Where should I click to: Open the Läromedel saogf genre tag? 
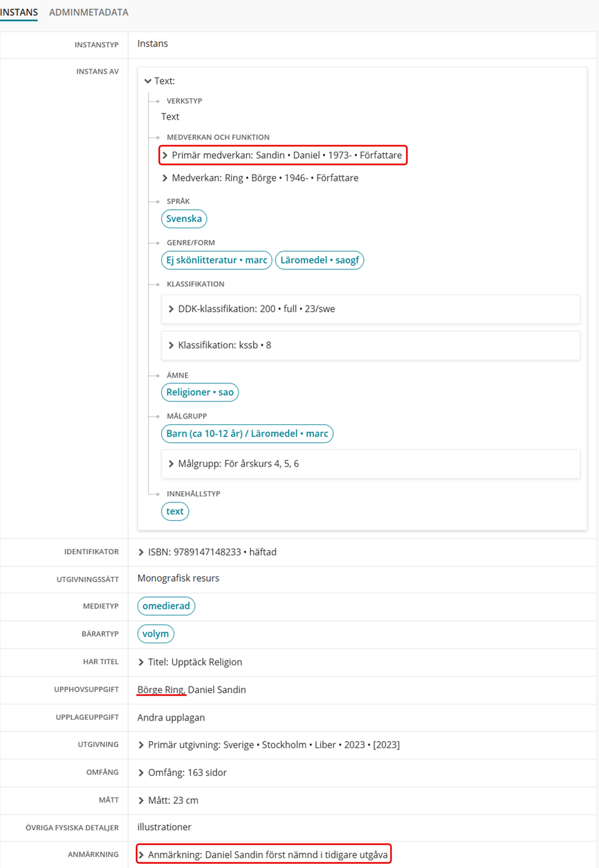(x=319, y=260)
